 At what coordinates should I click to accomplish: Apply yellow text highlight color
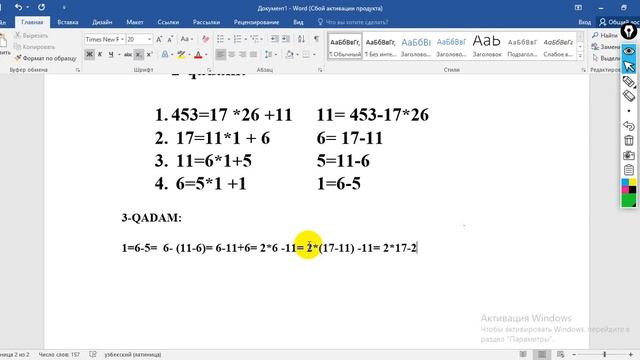[x=181, y=54]
